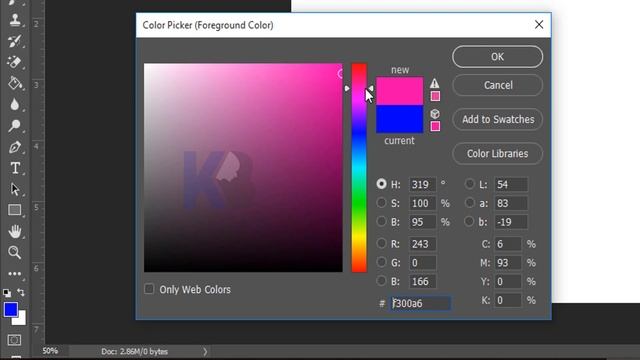Select the Lab b radio button
Image resolution: width=640 pixels, height=360 pixels.
[469, 221]
